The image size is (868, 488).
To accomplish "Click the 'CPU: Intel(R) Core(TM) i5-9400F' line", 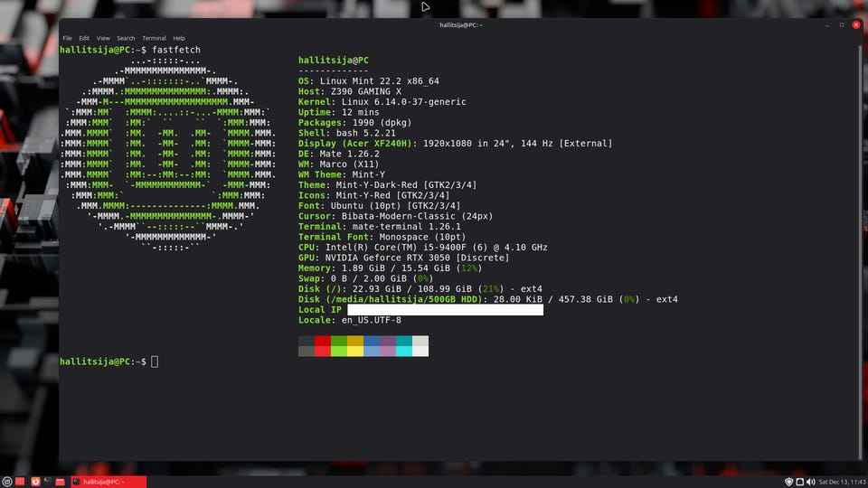I will 423,248.
